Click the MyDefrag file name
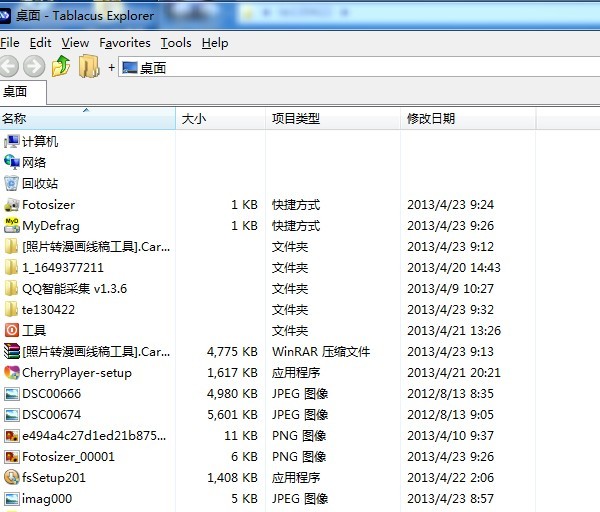600x512 pixels. (x=51, y=226)
